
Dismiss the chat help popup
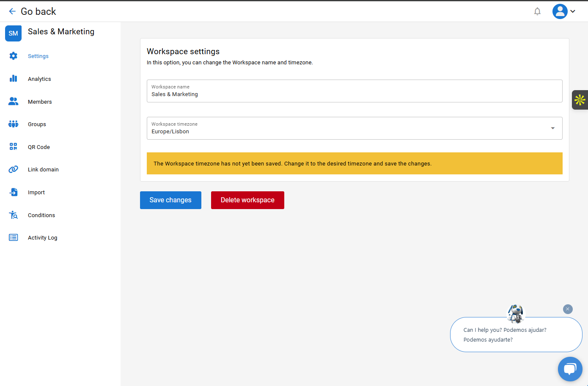click(x=568, y=309)
